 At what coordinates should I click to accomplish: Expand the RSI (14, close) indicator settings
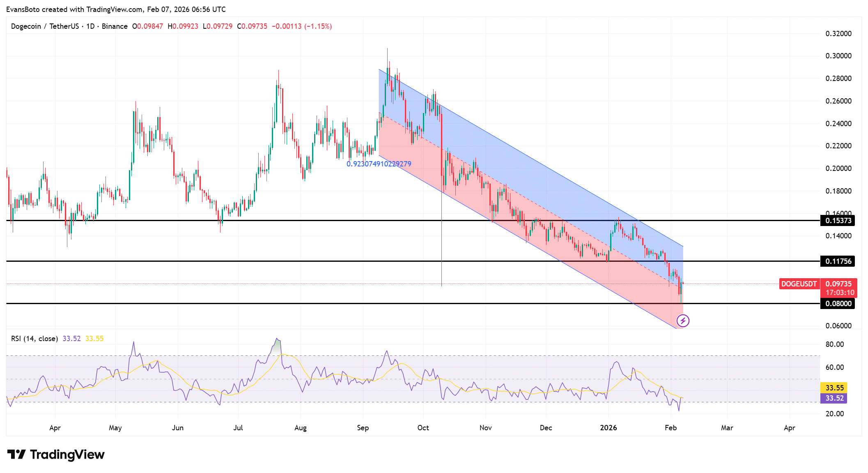tap(34, 338)
